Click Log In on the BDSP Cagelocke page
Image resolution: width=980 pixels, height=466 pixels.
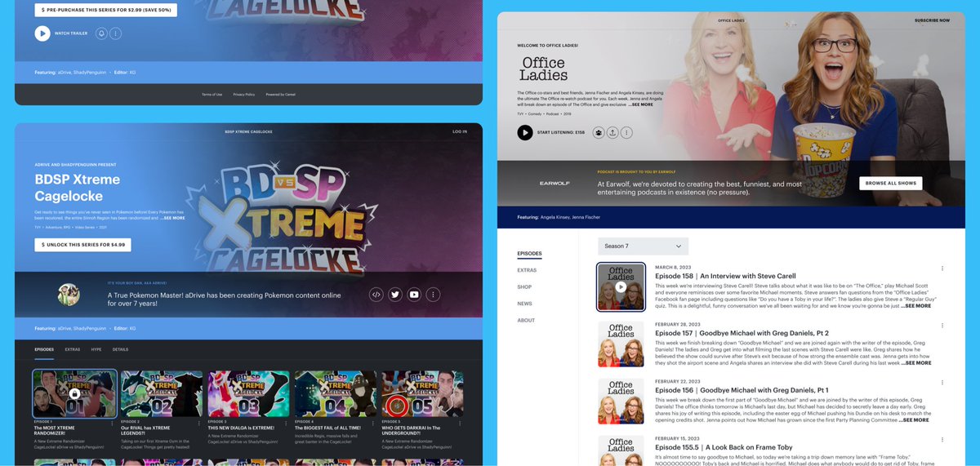[460, 131]
